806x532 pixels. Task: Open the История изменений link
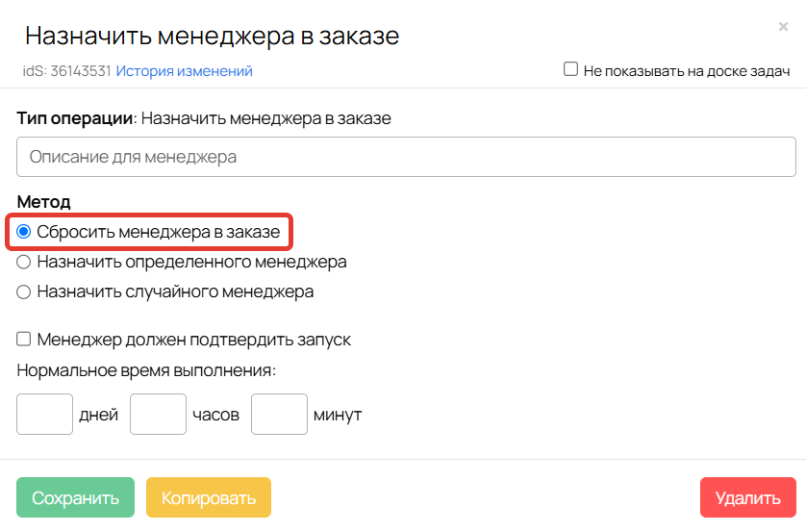click(184, 71)
